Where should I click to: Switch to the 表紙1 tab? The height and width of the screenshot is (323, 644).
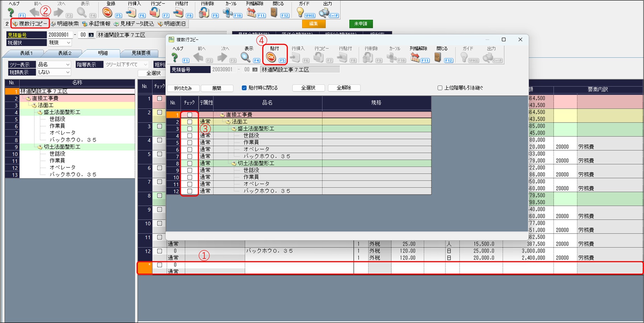26,53
